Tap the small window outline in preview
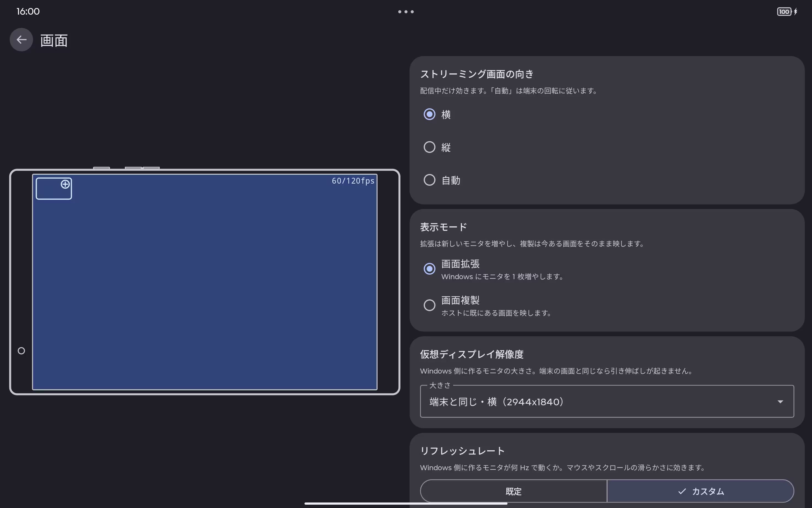 coord(54,189)
